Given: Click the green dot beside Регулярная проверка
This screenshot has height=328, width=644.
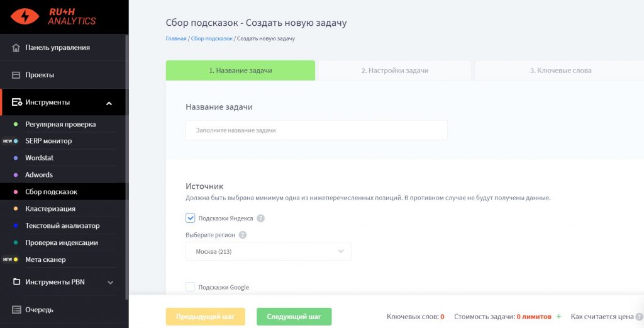Looking at the screenshot, I should [16, 124].
